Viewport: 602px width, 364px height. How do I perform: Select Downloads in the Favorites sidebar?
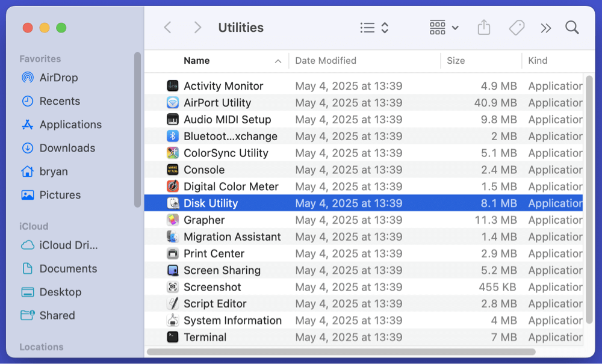tap(67, 148)
